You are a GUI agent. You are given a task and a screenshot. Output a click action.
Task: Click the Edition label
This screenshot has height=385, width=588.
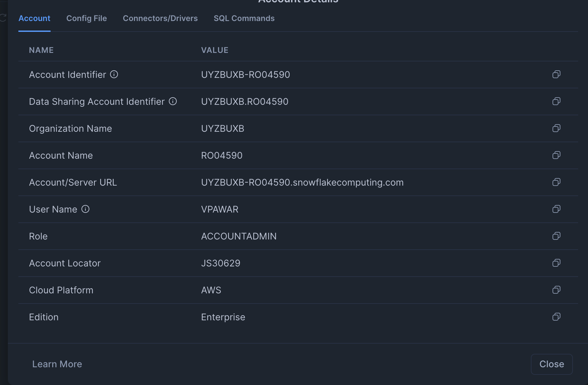(x=44, y=317)
